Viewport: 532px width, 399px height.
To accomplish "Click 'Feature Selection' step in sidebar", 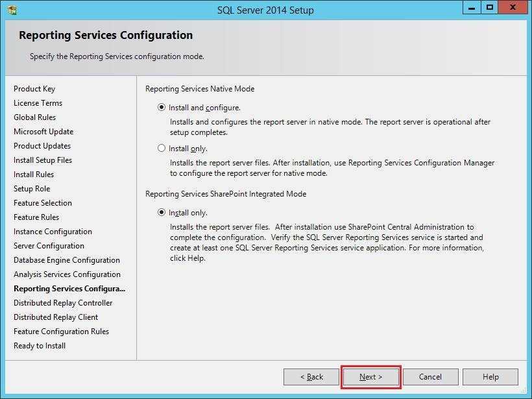I will point(43,203).
